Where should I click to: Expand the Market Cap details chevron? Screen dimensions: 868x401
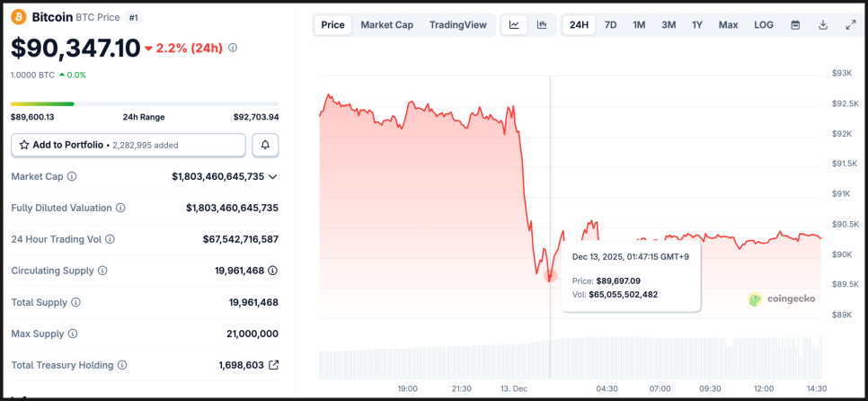(273, 177)
